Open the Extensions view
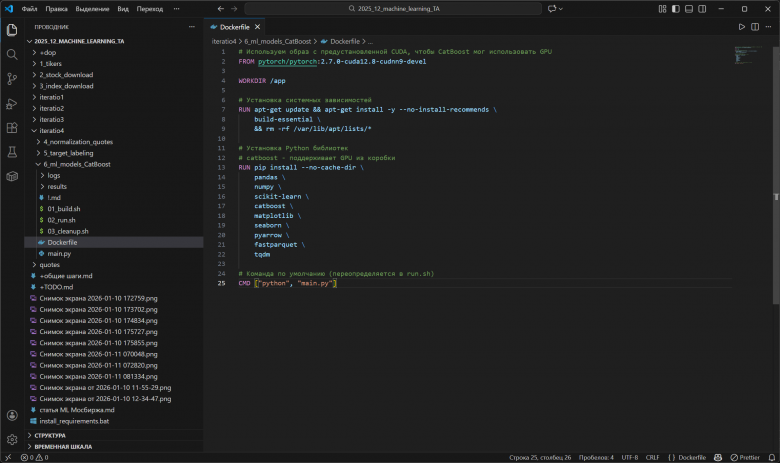The image size is (780, 463). (12, 128)
